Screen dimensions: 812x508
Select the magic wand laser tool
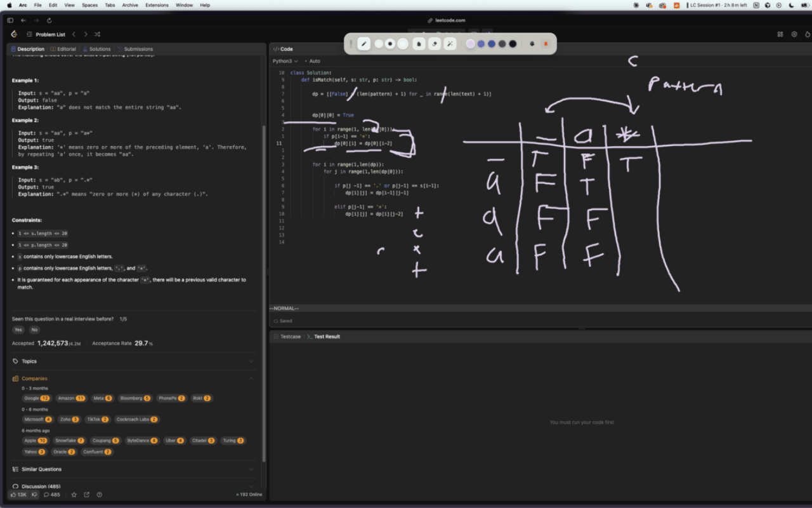coord(450,44)
